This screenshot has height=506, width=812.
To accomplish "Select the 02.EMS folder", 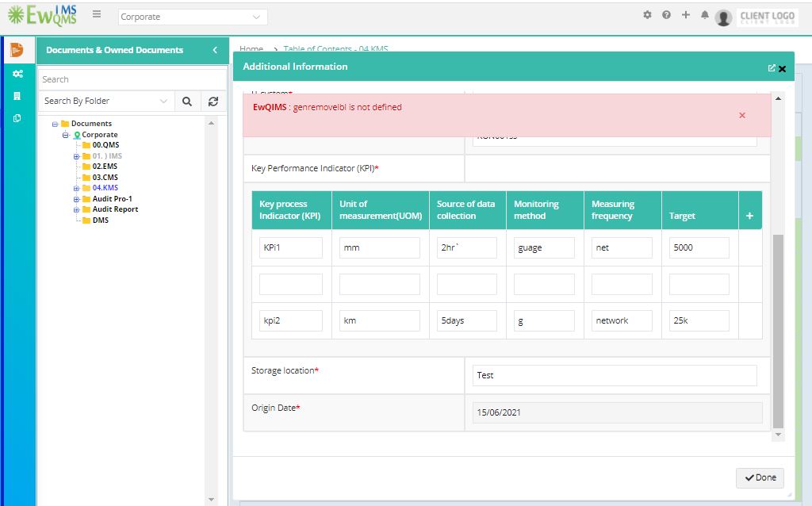I will click(x=105, y=167).
